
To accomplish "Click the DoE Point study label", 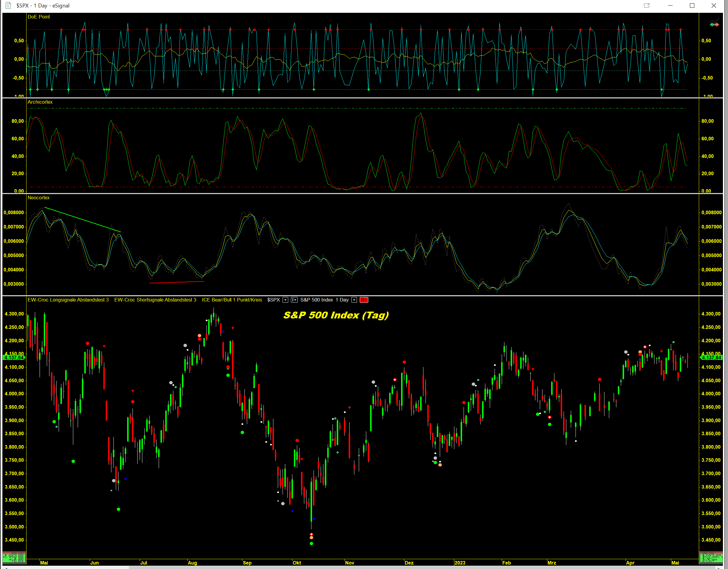I will click(39, 17).
